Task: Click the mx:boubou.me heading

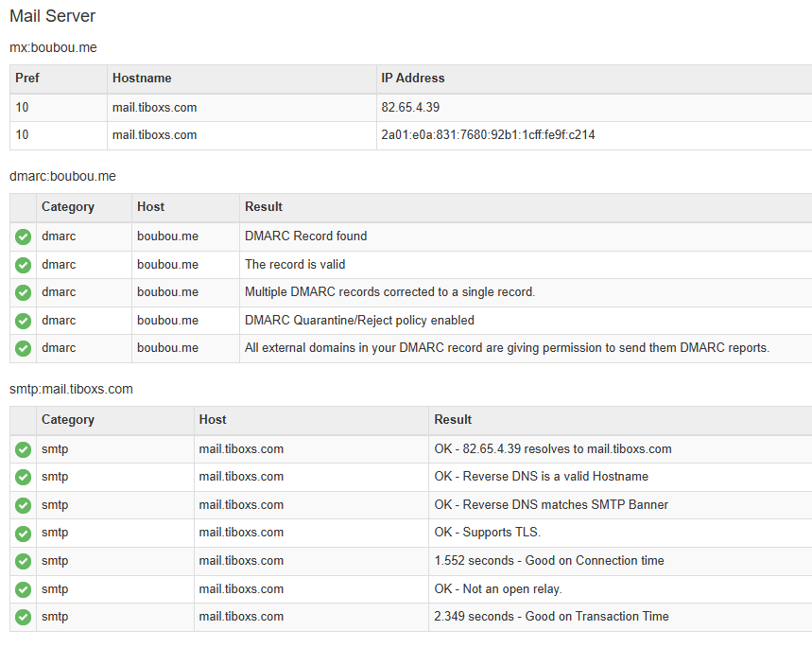Action: click(53, 46)
